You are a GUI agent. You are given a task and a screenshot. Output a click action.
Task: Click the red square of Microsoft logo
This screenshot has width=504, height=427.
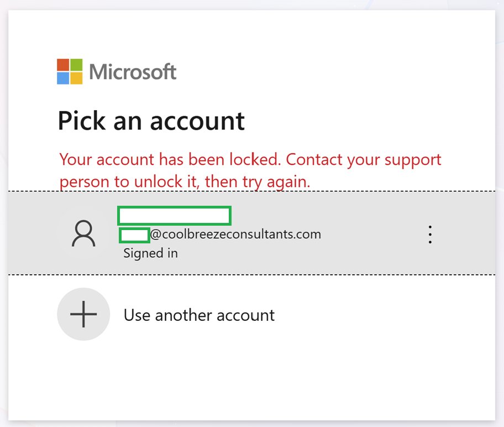click(63, 65)
